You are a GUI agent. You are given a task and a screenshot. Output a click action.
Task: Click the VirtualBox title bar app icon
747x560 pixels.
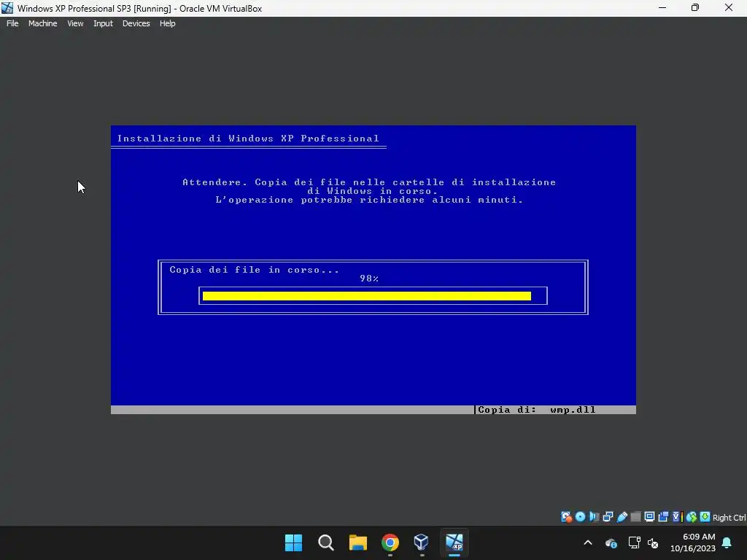[x=7, y=8]
